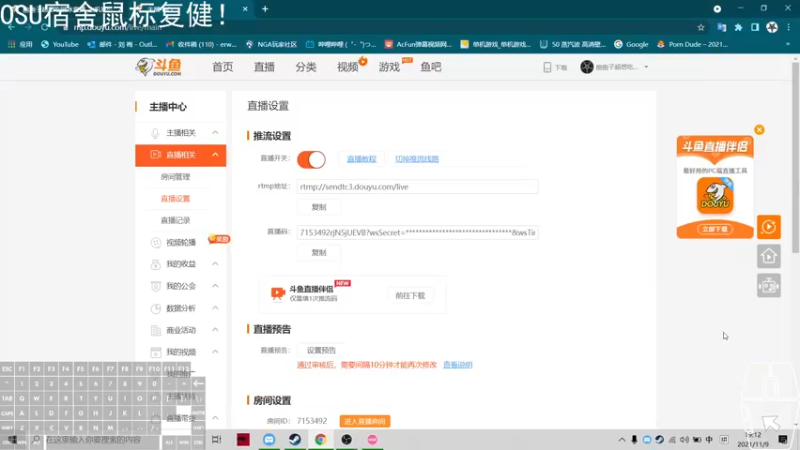Click the rtmp address input field
The height and width of the screenshot is (450, 800).
417,187
